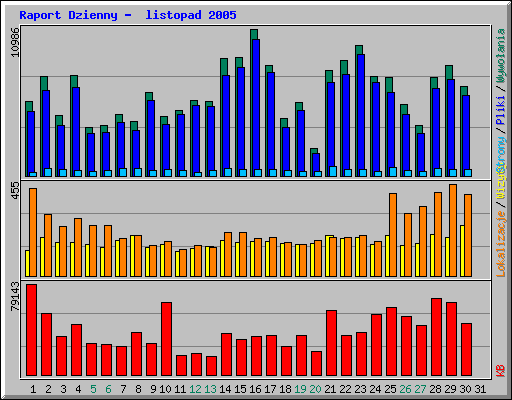Click day label '18' on the x-axis
Viewport: 512px width, 400px height.
pos(285,389)
